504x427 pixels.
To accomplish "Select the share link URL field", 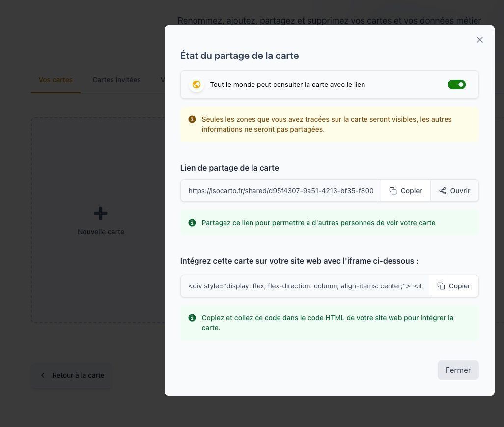I will click(280, 191).
